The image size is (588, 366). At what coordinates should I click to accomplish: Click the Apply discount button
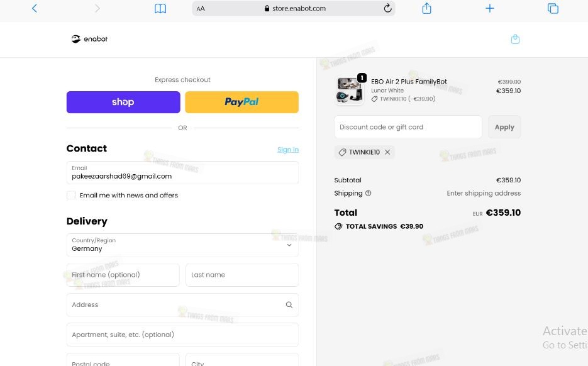504,127
